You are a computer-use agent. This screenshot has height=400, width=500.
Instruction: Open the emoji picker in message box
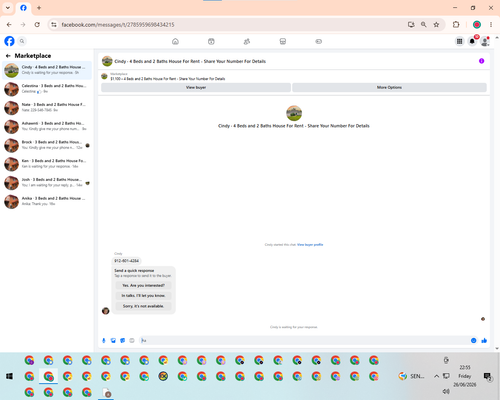pos(473,340)
